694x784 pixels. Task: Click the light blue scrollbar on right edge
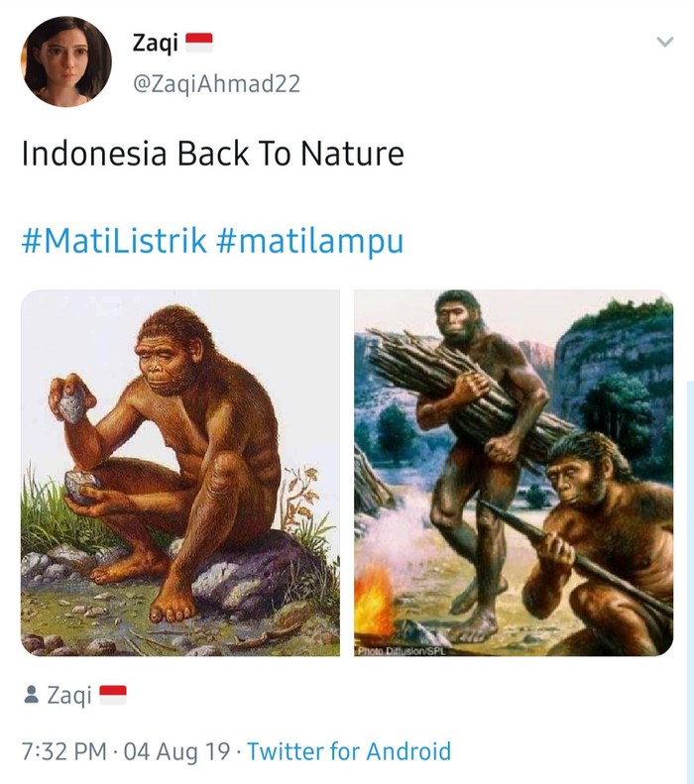tap(690, 580)
